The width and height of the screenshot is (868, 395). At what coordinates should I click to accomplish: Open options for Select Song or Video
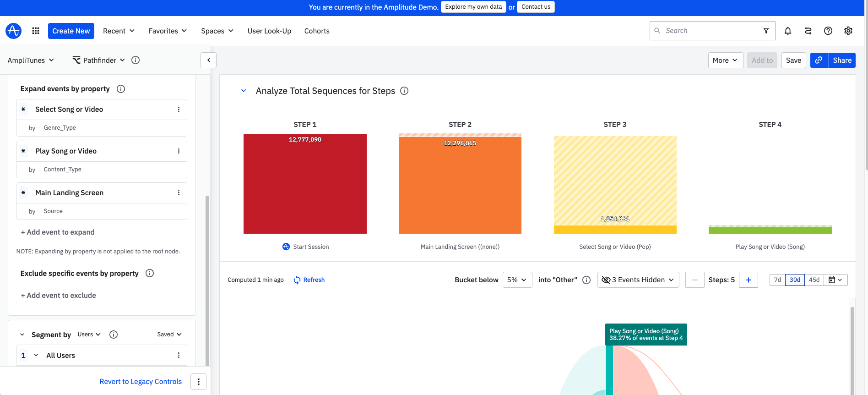coord(179,110)
